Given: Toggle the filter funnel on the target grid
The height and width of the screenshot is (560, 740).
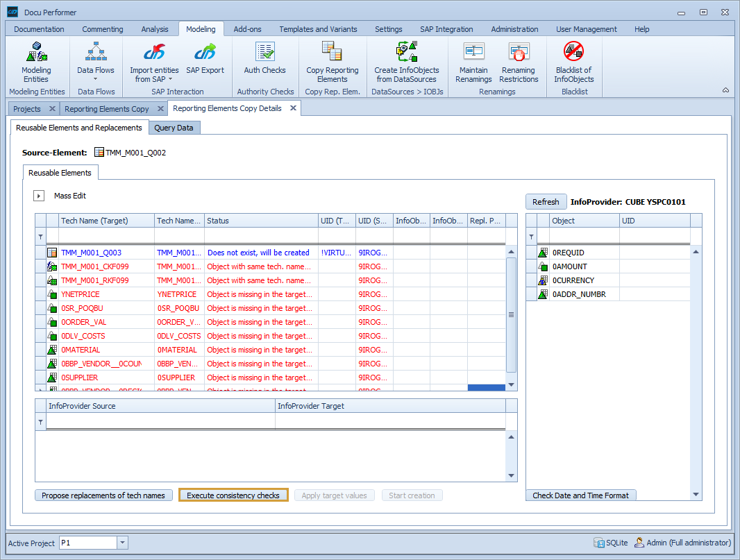Looking at the screenshot, I should (40, 236).
